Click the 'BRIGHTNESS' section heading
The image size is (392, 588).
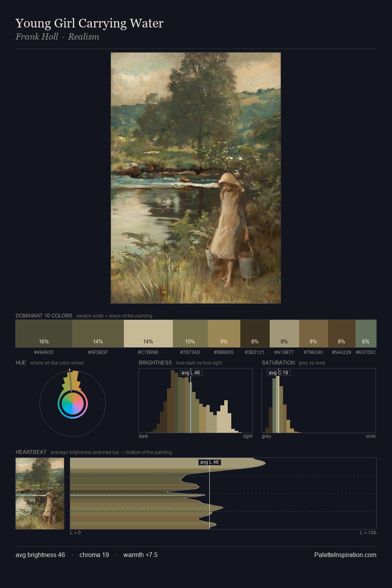155,363
